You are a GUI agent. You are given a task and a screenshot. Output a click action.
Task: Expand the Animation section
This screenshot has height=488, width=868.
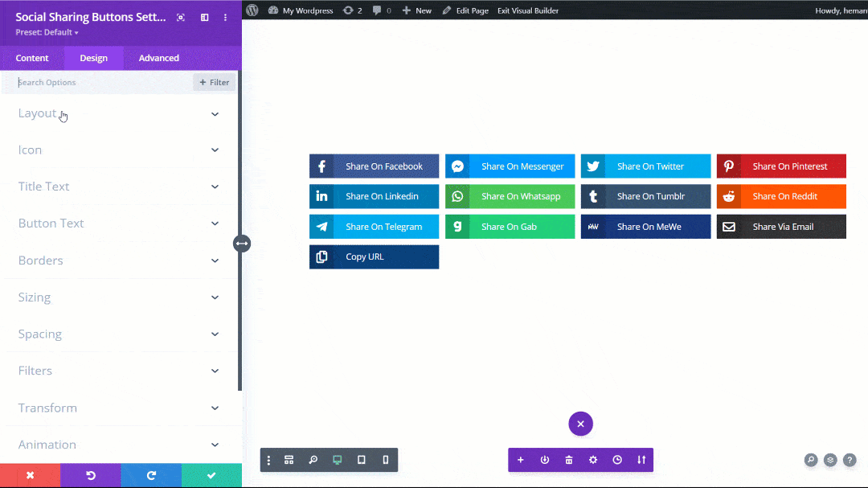click(x=119, y=445)
